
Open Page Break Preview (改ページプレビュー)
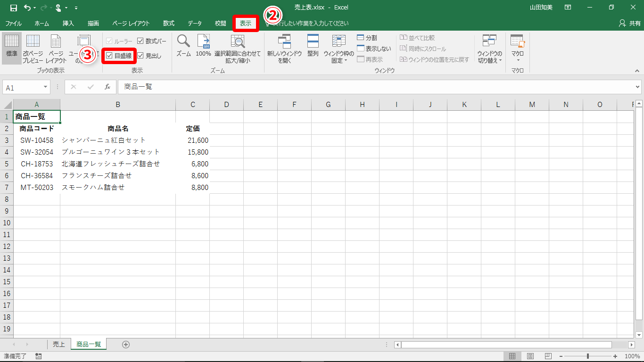(33, 49)
